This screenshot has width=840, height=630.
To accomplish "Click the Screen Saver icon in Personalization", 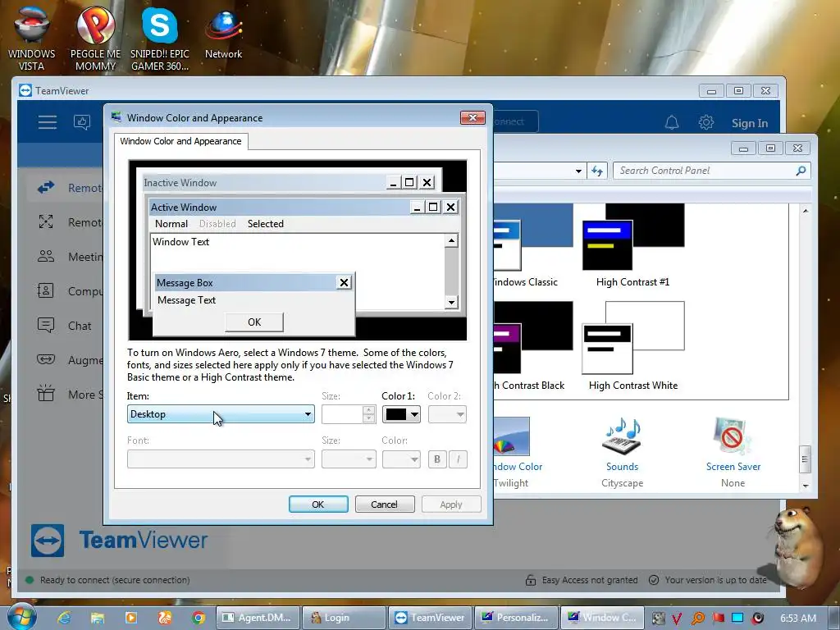I will pyautogui.click(x=733, y=436).
